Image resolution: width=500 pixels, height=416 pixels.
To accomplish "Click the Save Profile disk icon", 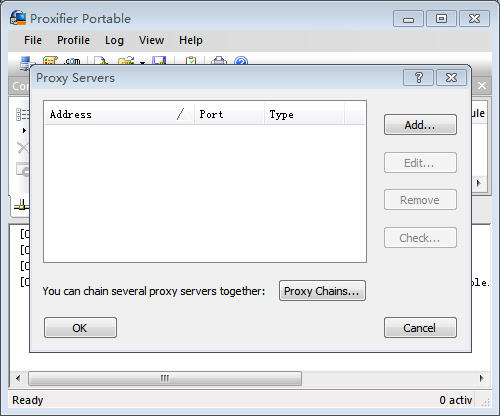I will coord(159,61).
